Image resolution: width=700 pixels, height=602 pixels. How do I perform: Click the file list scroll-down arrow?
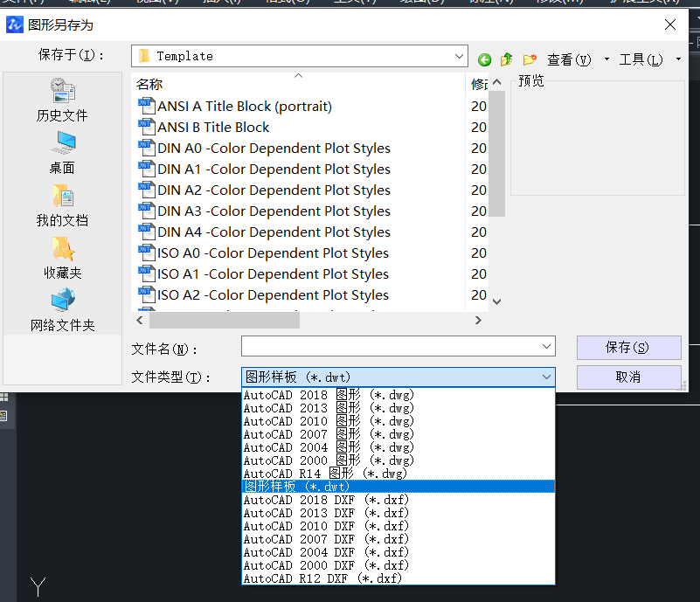coord(496,301)
